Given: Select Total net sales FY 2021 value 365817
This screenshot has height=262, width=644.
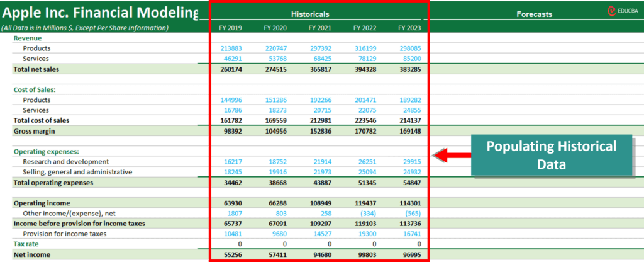Looking at the screenshot, I should 321,69.
